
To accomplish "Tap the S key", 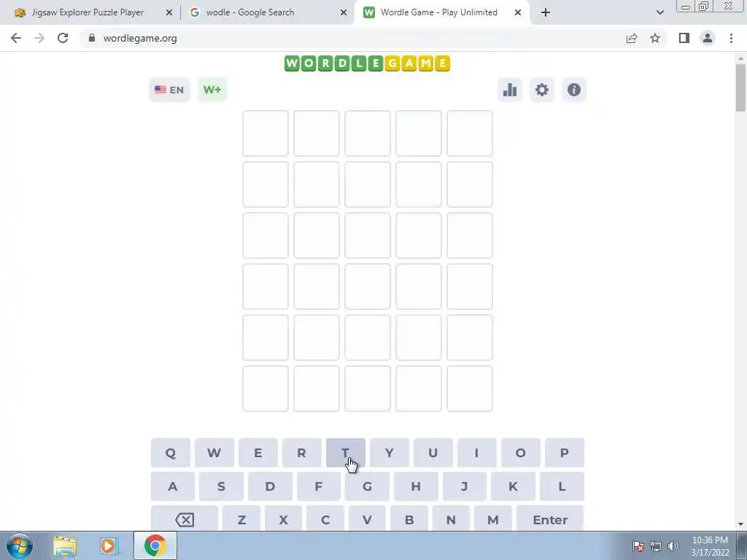I will click(221, 486).
